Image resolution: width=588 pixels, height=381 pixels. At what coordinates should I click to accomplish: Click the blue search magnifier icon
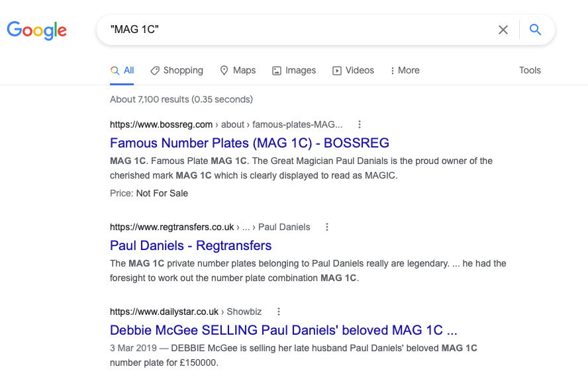click(536, 29)
